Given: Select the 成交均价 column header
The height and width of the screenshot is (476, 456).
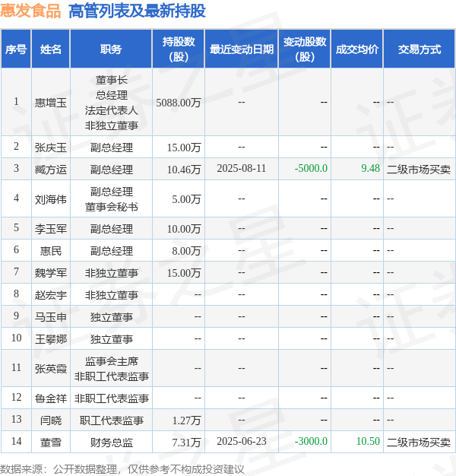Looking at the screenshot, I should point(356,49).
